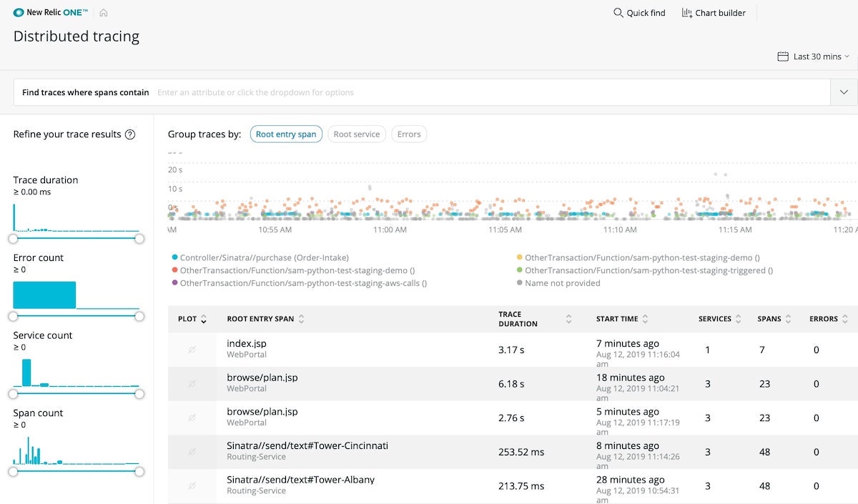Toggle plot visibility for Tower-Cincinnati row
This screenshot has height=504, width=858.
click(192, 452)
